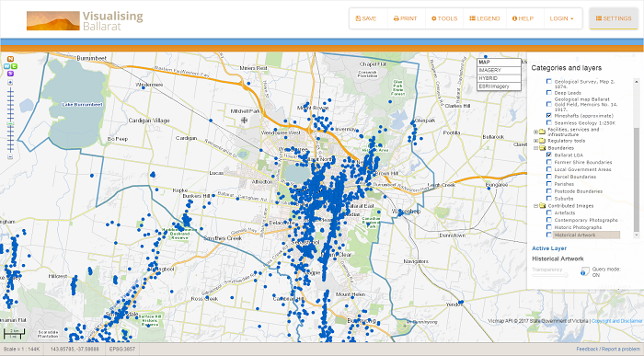Enable Geological Survey Map 2 1874 layer
Image resolution: width=644 pixels, height=356 pixels.
(x=549, y=81)
